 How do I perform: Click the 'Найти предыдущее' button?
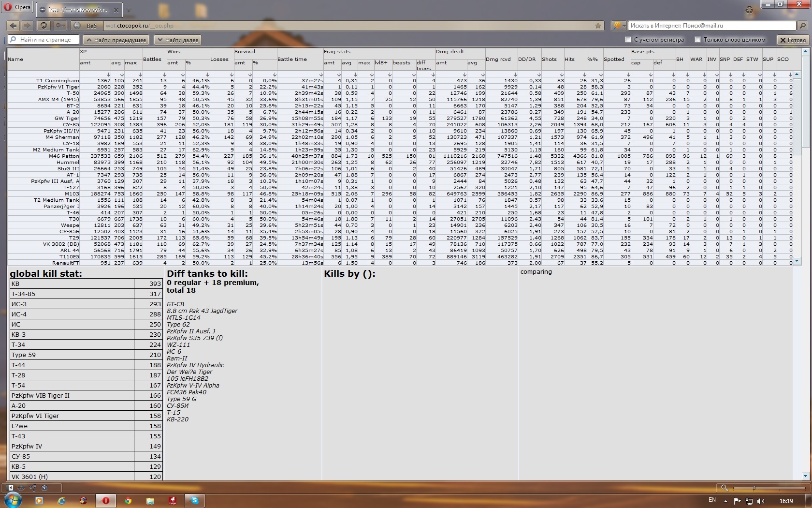(116, 40)
